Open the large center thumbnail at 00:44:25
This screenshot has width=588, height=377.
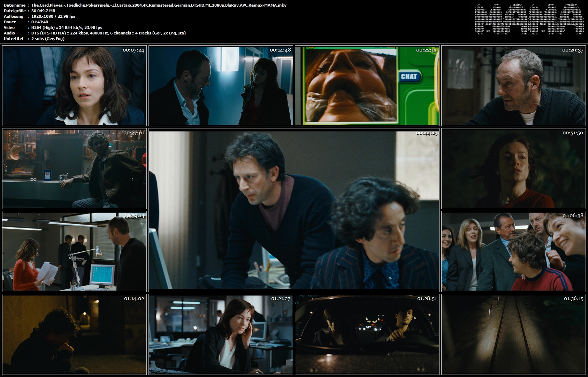click(294, 210)
